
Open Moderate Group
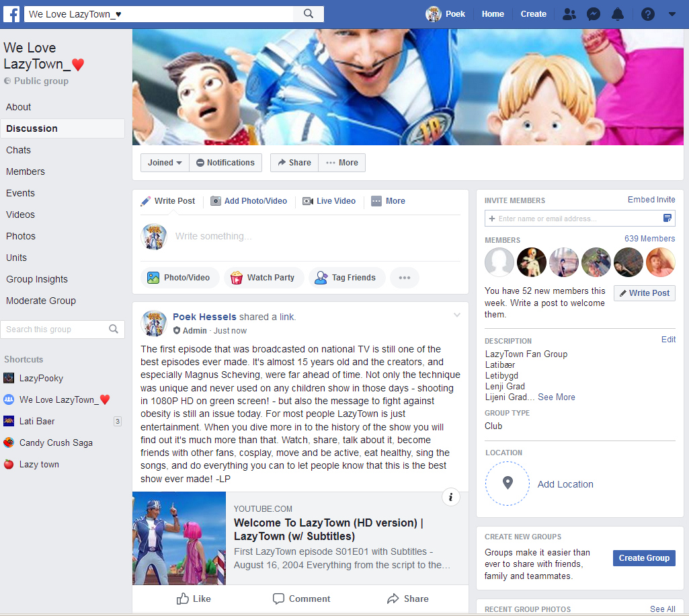coord(41,301)
